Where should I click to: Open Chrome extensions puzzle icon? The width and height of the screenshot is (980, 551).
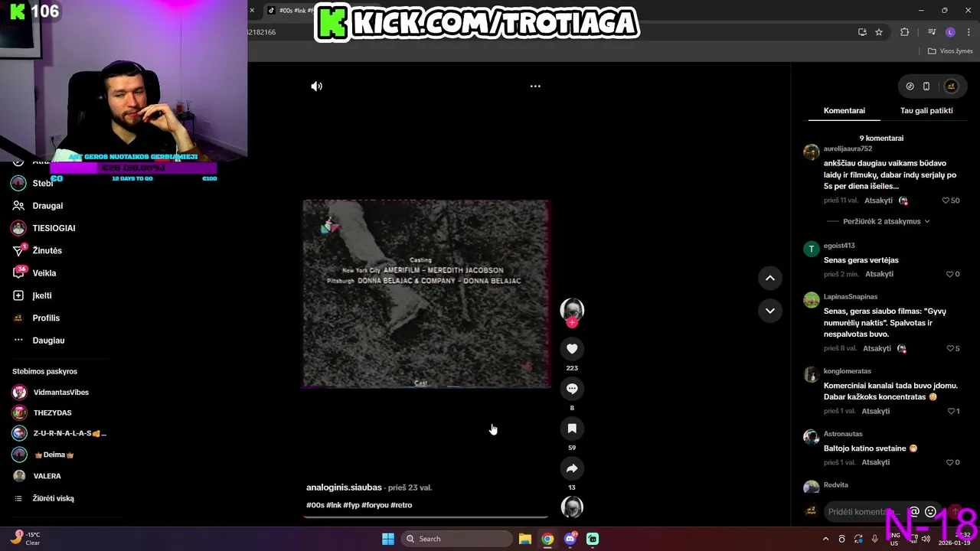pos(905,32)
